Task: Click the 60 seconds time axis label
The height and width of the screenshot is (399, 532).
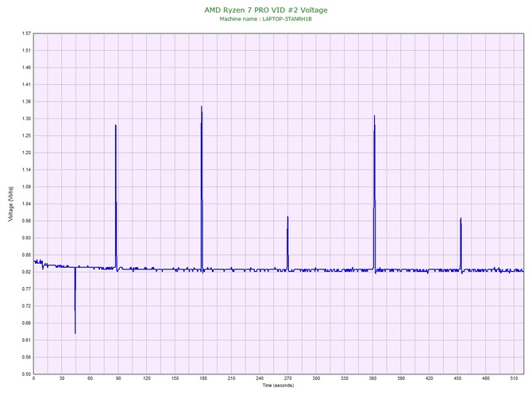Action: (x=90, y=378)
